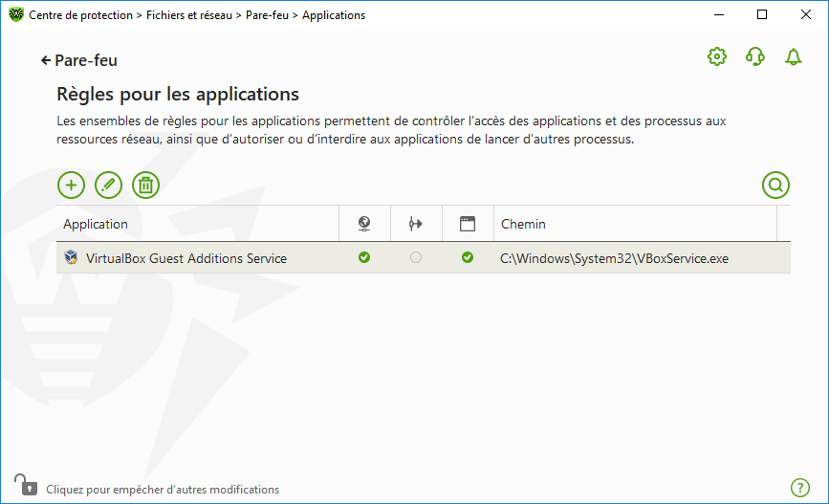Image resolution: width=829 pixels, height=504 pixels.
Task: Click the add rule plus icon
Action: [x=72, y=185]
